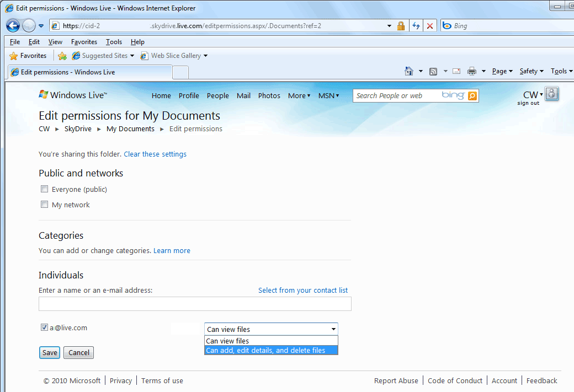Click My Documents in the breadcrumb

[130, 128]
